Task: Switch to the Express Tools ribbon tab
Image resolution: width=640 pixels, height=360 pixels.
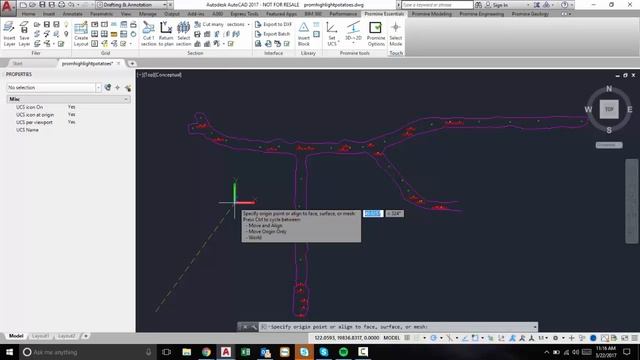Action: (x=244, y=14)
